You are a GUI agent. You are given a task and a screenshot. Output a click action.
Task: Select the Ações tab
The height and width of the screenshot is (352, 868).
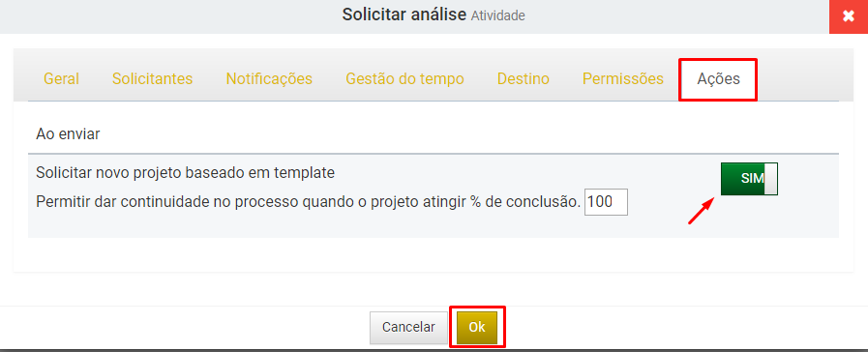[718, 79]
